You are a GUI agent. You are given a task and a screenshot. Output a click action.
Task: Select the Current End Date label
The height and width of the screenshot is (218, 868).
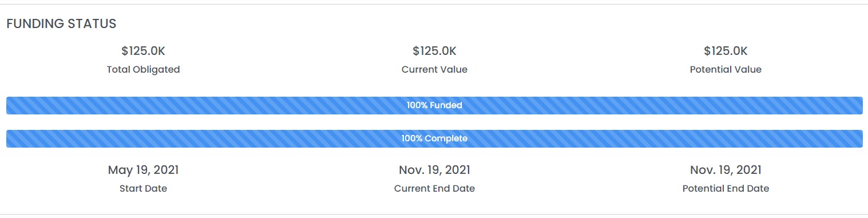(434, 188)
